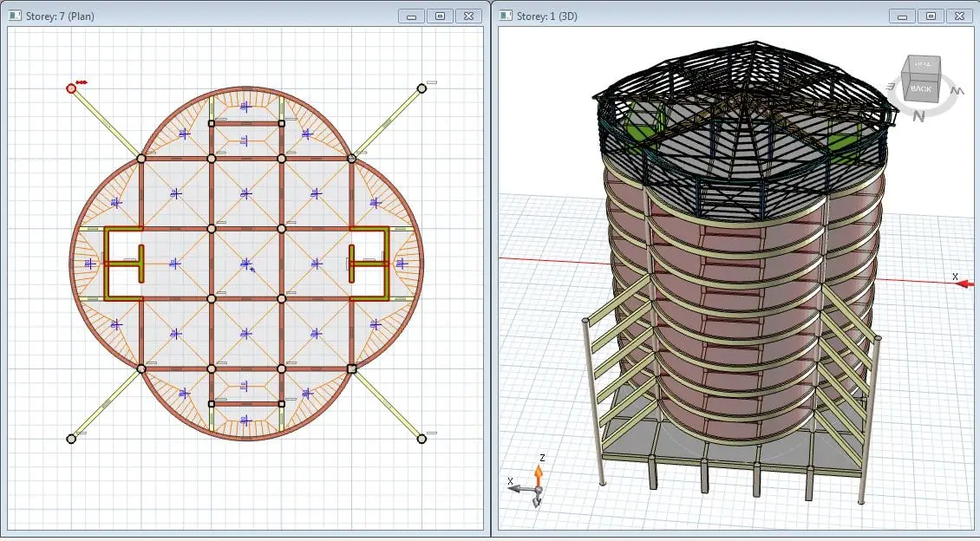This screenshot has width=980, height=541.
Task: Activate the Storey: 1 (3D) title bar
Action: click(694, 16)
